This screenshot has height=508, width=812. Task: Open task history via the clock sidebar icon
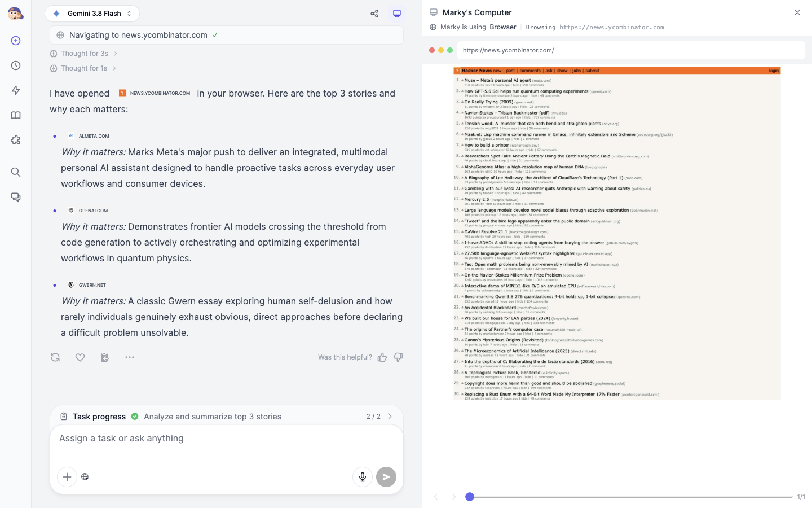point(16,65)
